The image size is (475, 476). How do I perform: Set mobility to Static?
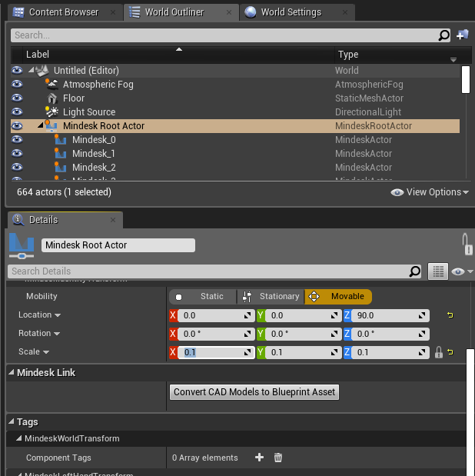202,297
